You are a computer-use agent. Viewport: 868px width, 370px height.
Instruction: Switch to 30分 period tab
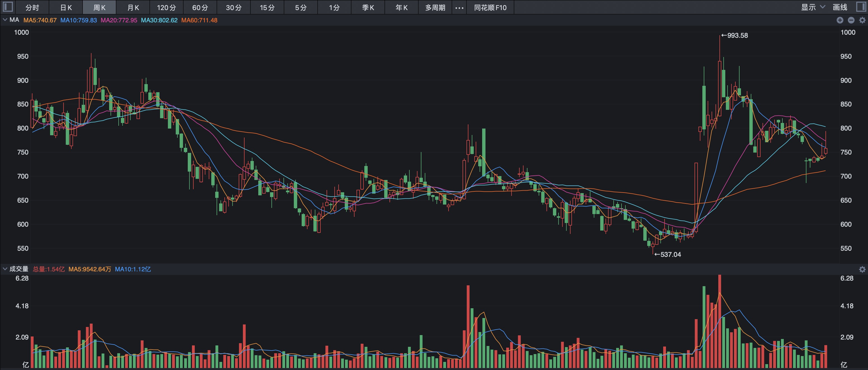click(x=234, y=8)
